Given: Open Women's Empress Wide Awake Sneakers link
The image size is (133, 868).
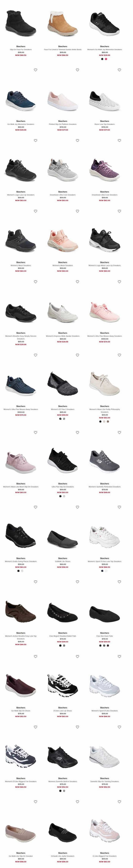Looking at the screenshot, I should coord(63,336).
